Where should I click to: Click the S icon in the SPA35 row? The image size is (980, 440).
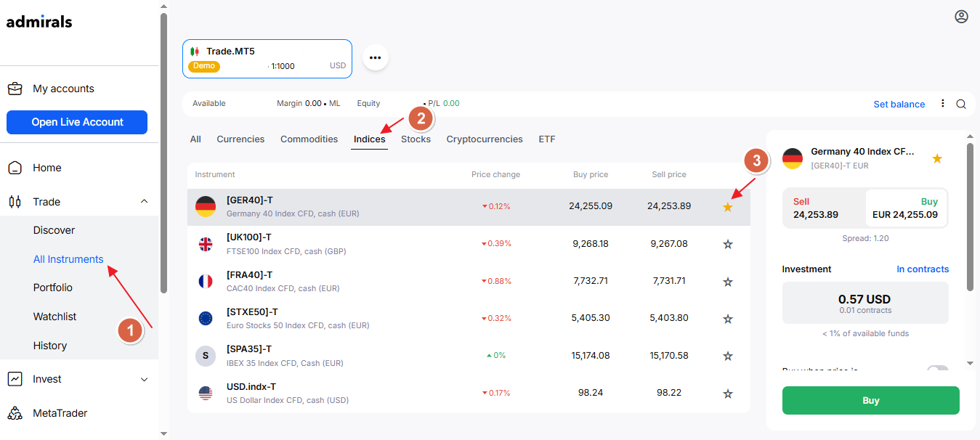[x=206, y=356]
